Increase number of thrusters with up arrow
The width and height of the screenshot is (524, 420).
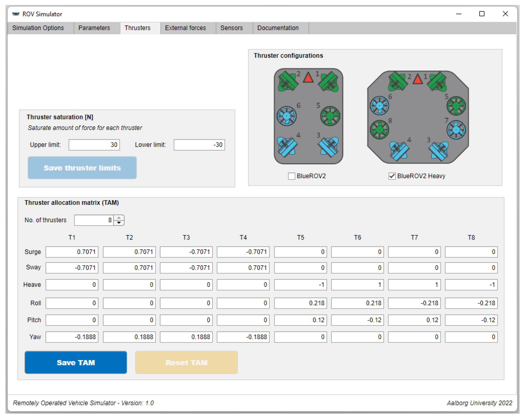point(119,218)
